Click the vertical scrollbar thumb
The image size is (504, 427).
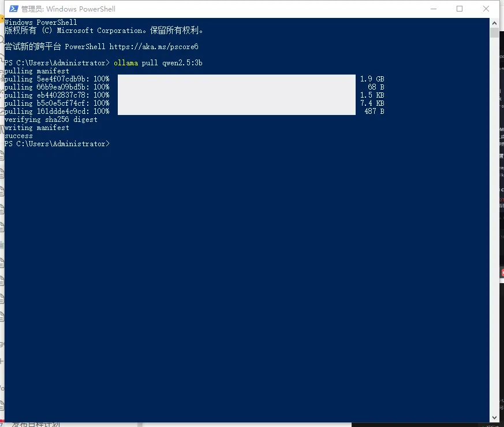click(494, 33)
